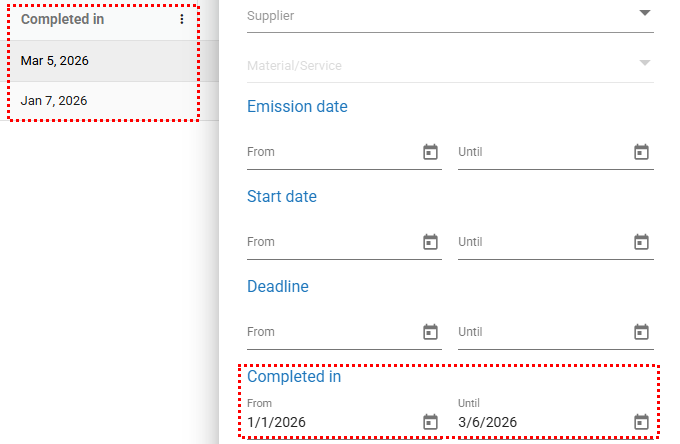Open calendar for Start date From
680x444 pixels.
click(430, 242)
